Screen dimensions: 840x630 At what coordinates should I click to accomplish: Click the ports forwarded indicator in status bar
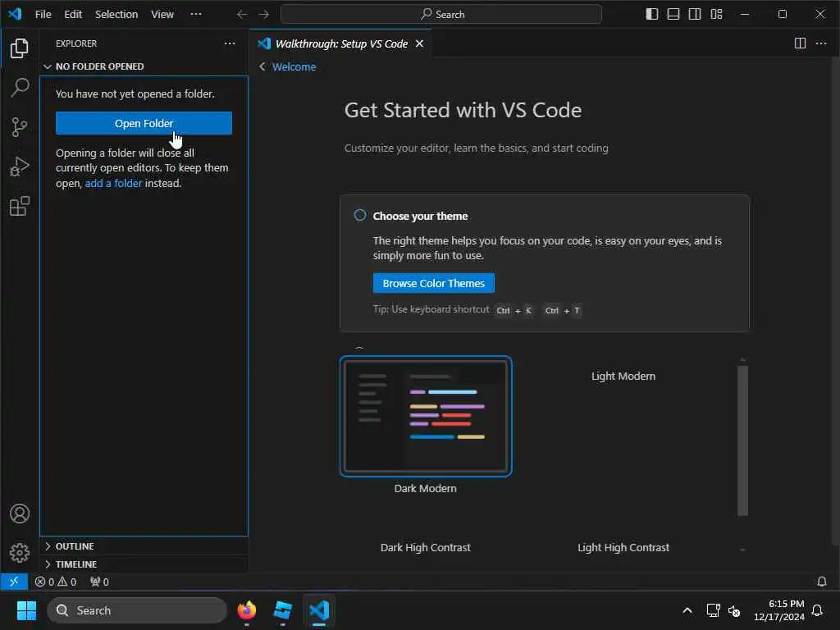point(99,582)
